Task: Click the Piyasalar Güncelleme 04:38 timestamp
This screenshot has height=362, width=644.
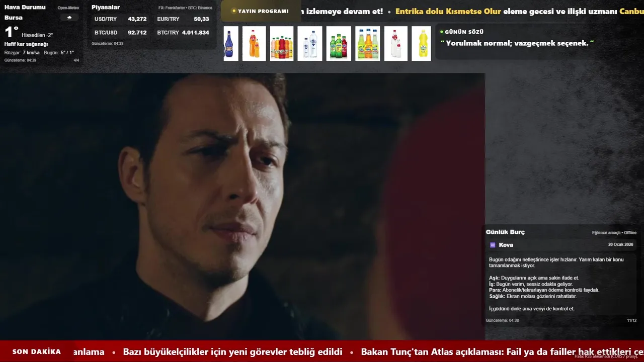Action: point(107,44)
